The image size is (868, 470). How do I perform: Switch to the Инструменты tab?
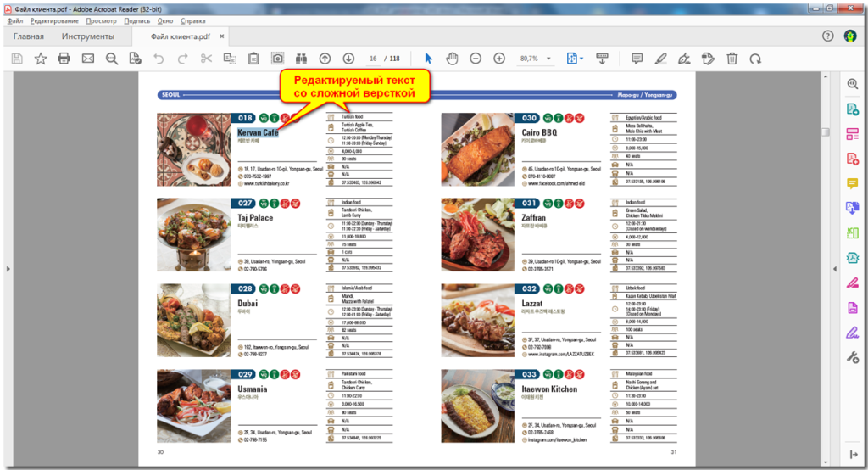87,36
